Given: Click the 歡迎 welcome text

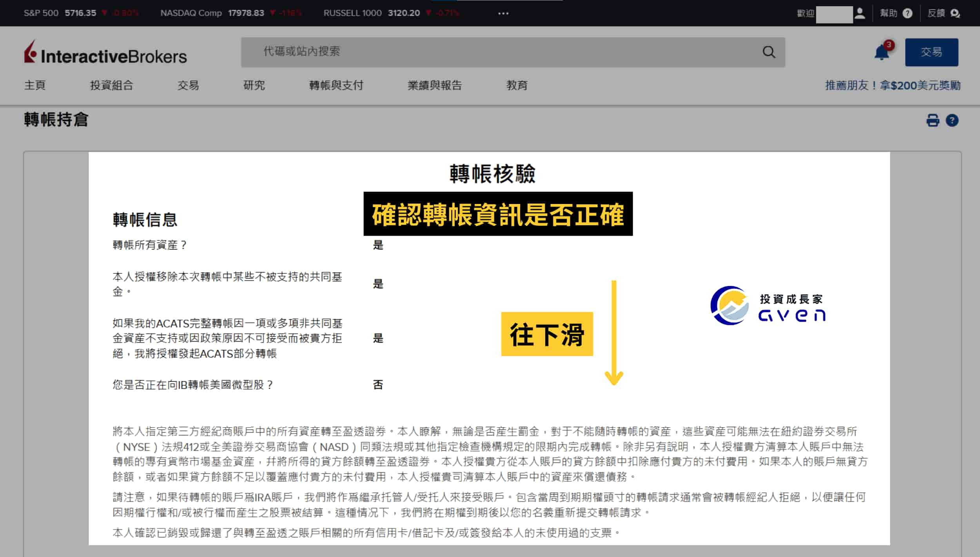Looking at the screenshot, I should coord(806,13).
